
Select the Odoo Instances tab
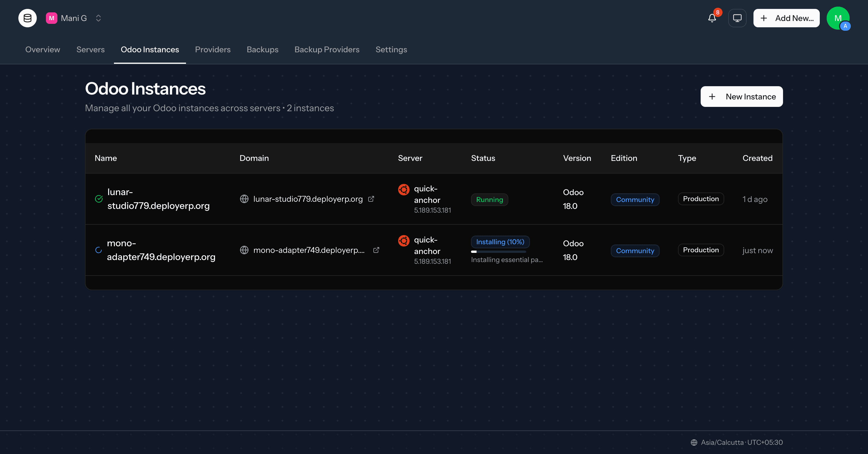click(x=150, y=50)
